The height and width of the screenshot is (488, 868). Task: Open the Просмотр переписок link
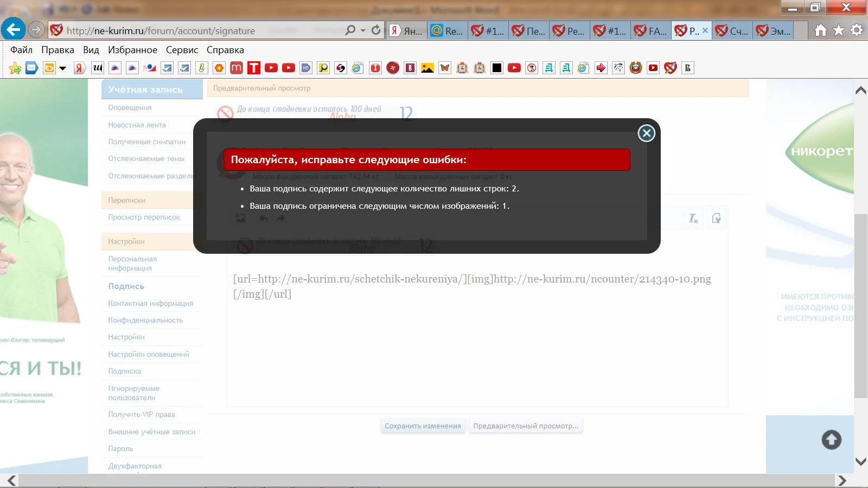[x=144, y=217]
